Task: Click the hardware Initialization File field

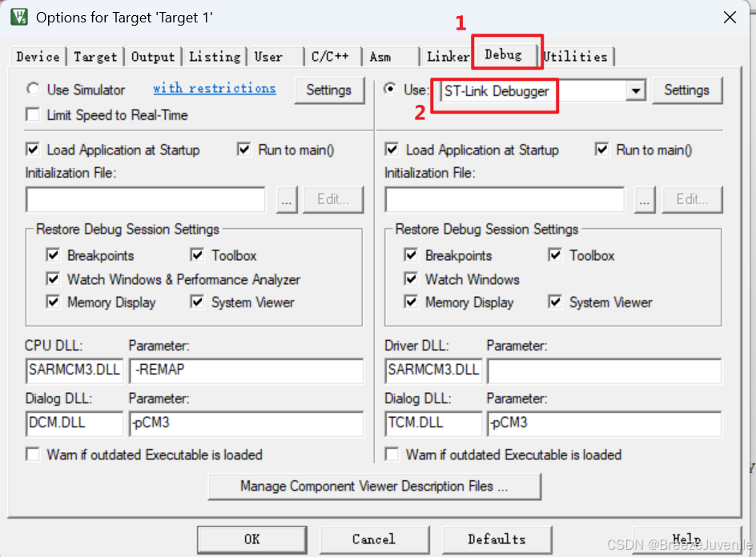Action: (505, 199)
